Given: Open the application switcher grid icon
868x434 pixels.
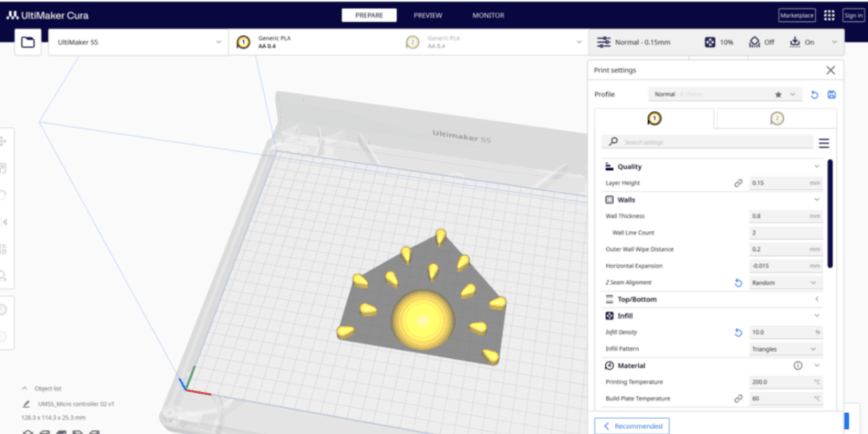Looking at the screenshot, I should point(829,16).
